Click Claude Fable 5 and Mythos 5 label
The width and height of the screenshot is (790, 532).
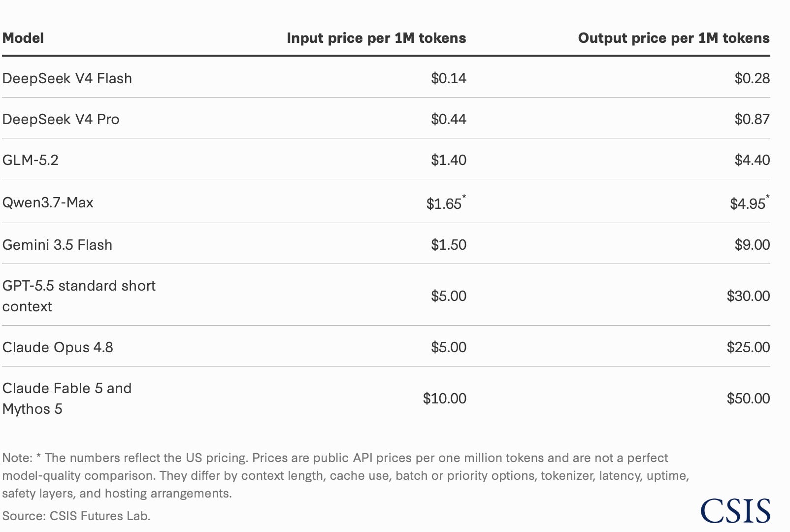[x=67, y=399]
